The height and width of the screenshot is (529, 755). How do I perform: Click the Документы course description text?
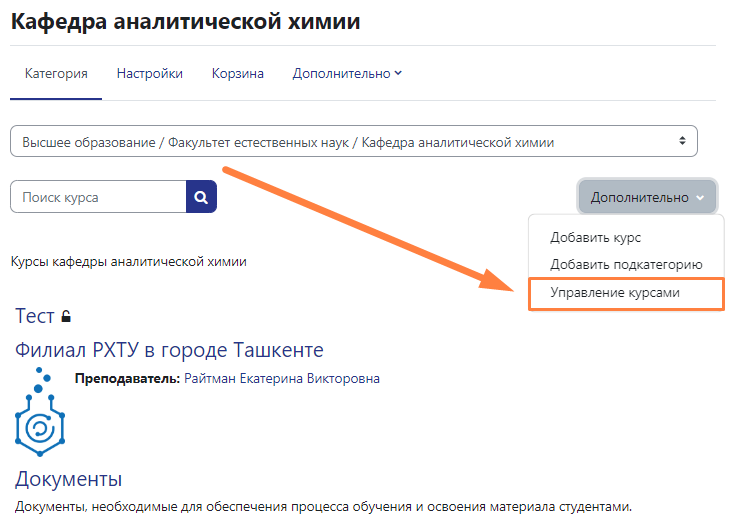[323, 505]
